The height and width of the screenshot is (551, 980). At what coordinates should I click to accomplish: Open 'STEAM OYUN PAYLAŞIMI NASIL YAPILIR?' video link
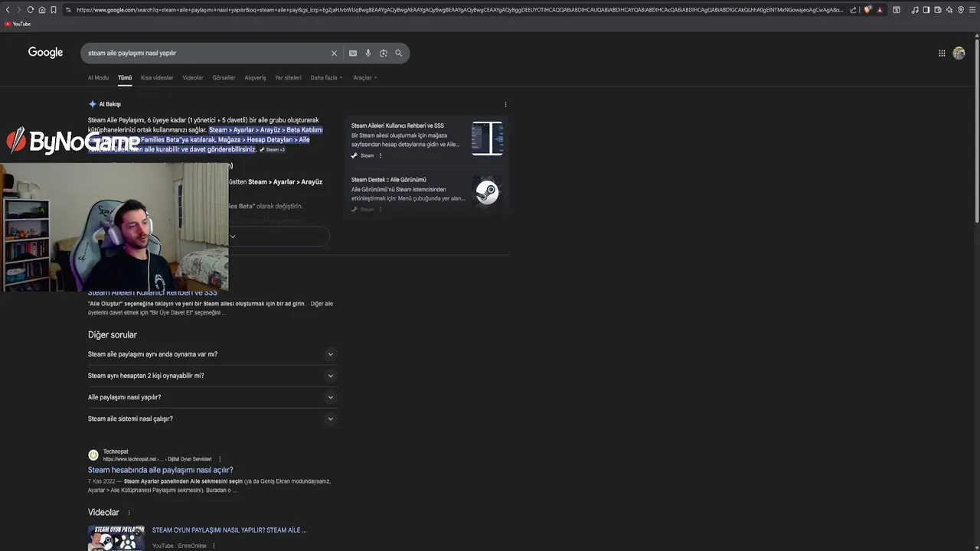(x=229, y=530)
